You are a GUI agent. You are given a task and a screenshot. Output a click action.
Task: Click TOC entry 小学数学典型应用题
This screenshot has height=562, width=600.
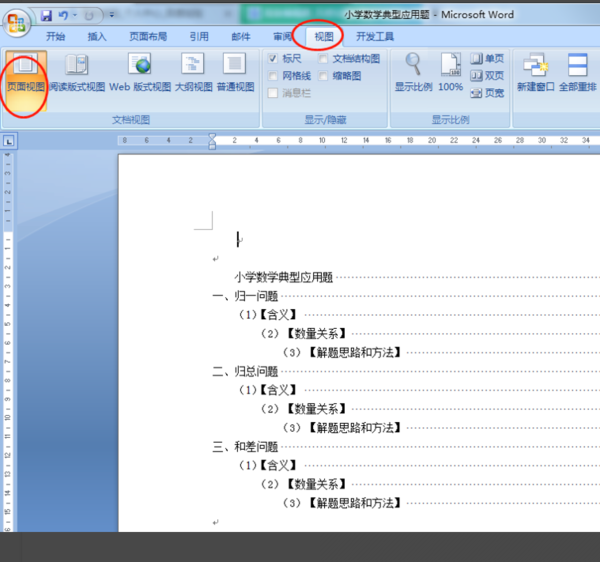pos(284,277)
